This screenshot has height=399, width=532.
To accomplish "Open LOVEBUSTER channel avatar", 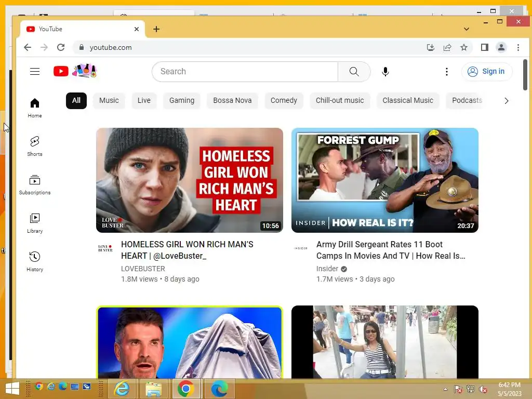I will click(x=105, y=248).
